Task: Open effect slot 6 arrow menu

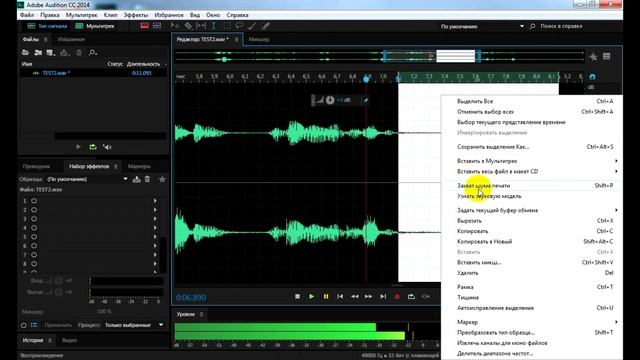Action: (x=155, y=246)
